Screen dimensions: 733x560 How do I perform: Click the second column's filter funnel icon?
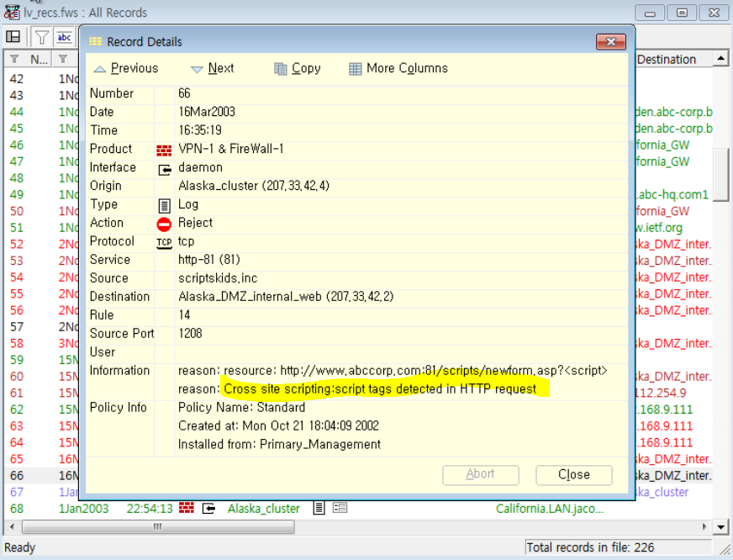[x=63, y=59]
